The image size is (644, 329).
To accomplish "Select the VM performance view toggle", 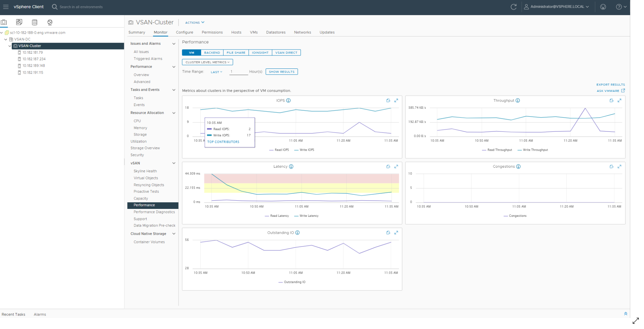I will 192,53.
